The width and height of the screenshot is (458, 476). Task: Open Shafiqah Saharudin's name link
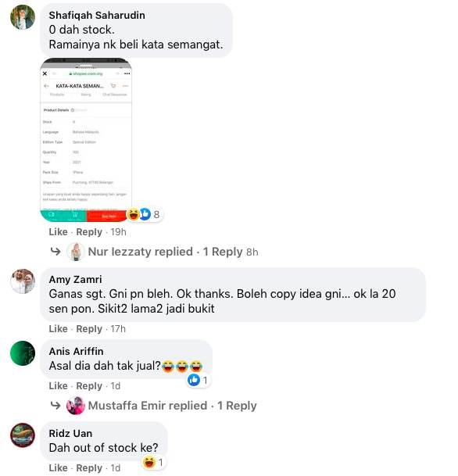[97, 15]
